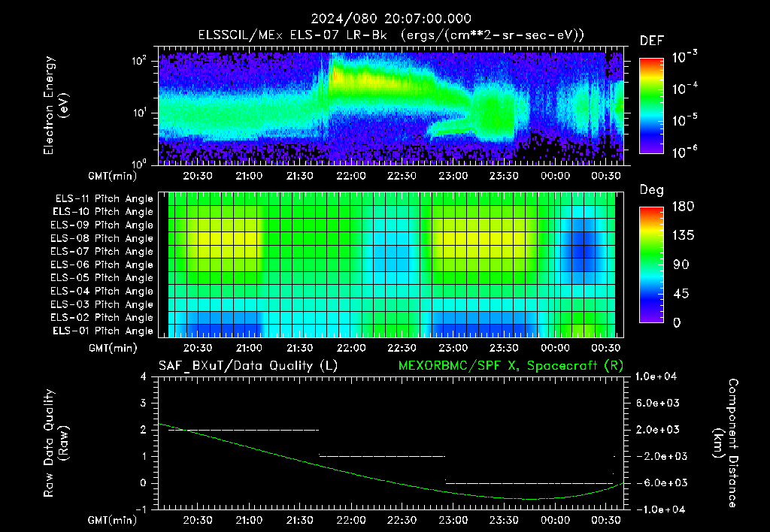The image size is (770, 532).
Task: Click the 3 tick on data quality axis
Action: tap(143, 403)
